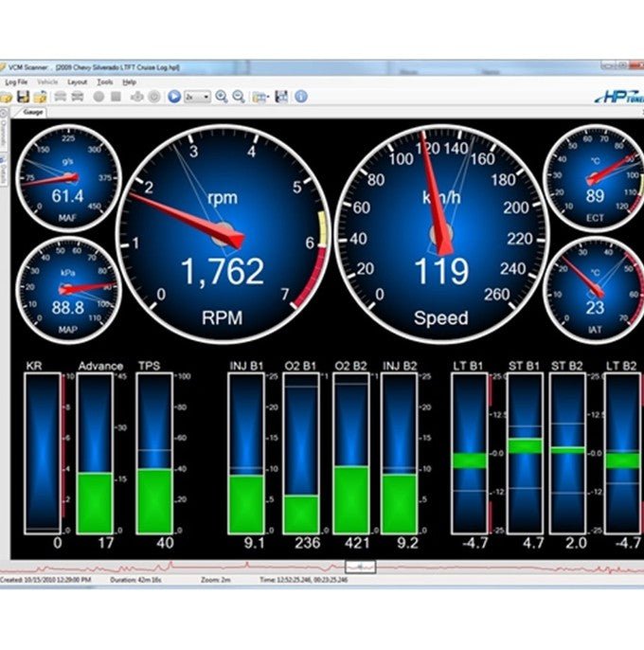The width and height of the screenshot is (644, 650).
Task: Click the timeline position marker on log graph
Action: (367, 566)
